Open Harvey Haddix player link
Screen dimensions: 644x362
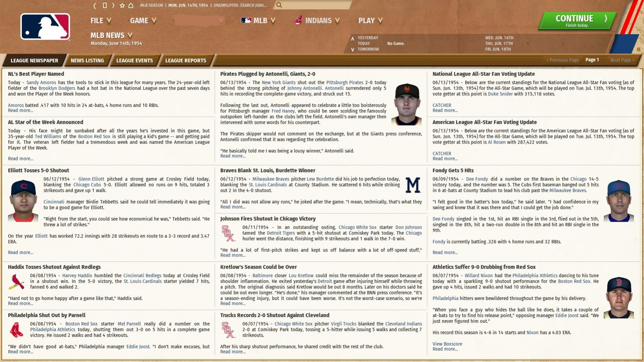[77, 276]
